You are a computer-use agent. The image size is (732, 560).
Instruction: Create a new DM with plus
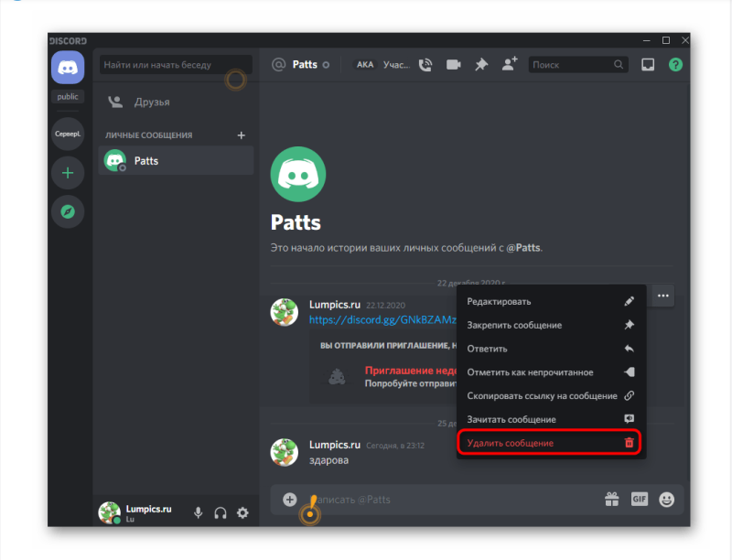(241, 135)
